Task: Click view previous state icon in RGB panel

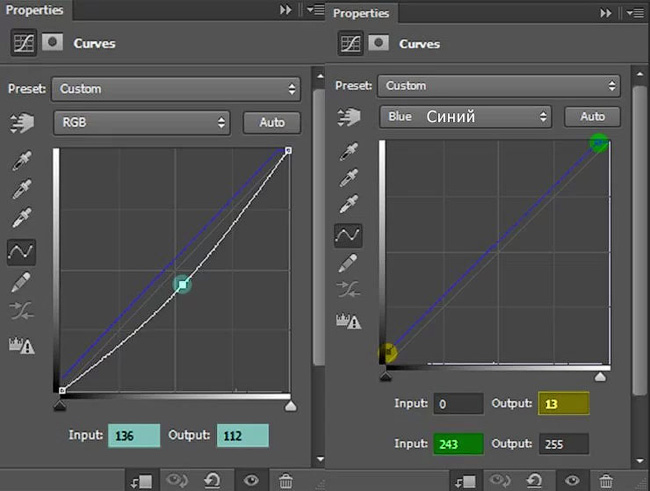Action: (x=177, y=481)
